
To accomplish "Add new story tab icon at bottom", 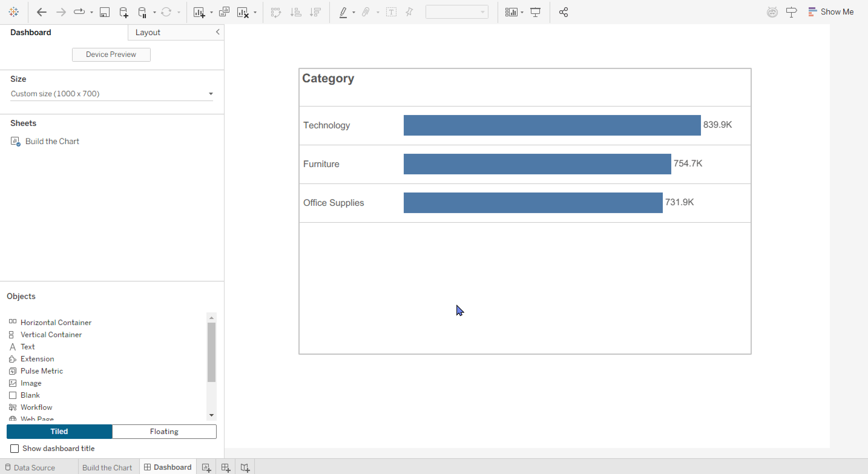I will coord(245,467).
